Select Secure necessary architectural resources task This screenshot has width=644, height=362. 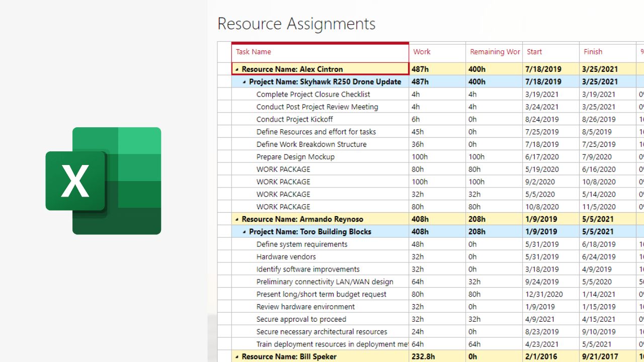(x=321, y=332)
